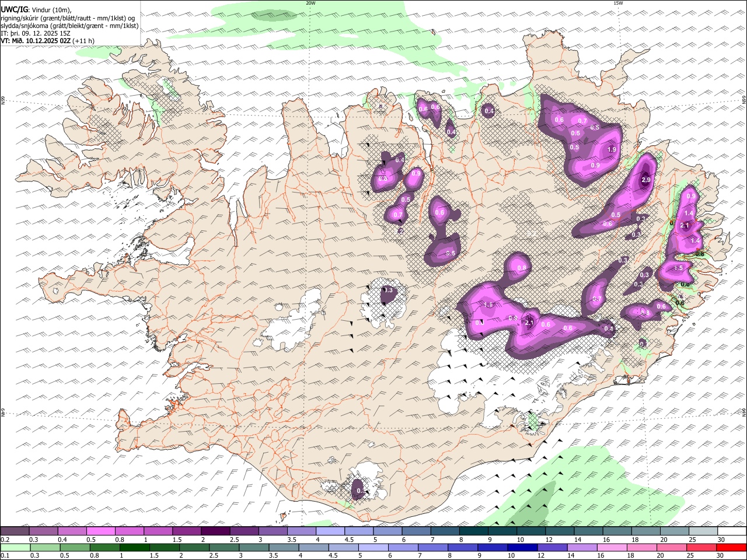Click the bright magenta 0.5 swatch in the upper legend

pyautogui.click(x=100, y=531)
